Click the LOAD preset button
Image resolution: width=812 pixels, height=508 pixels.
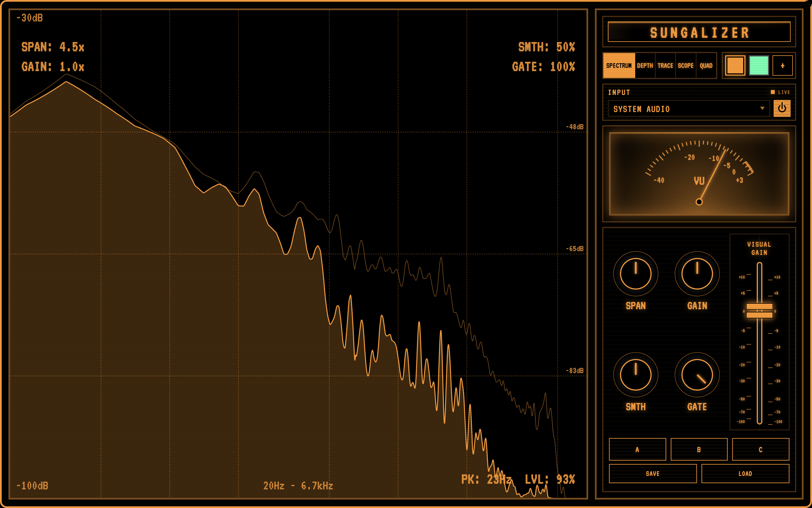pyautogui.click(x=745, y=473)
